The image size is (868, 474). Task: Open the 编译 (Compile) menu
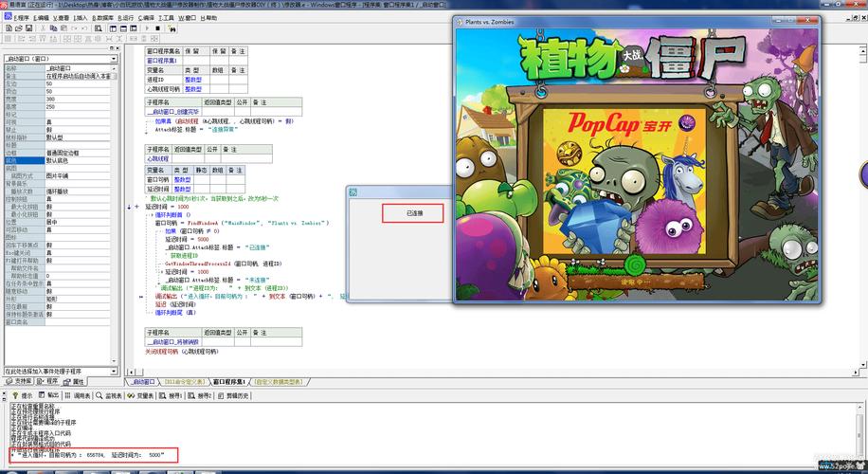[146, 18]
